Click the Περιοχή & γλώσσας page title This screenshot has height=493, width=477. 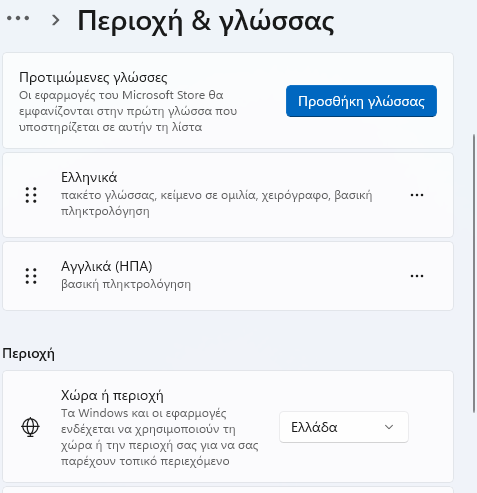pyautogui.click(x=206, y=22)
